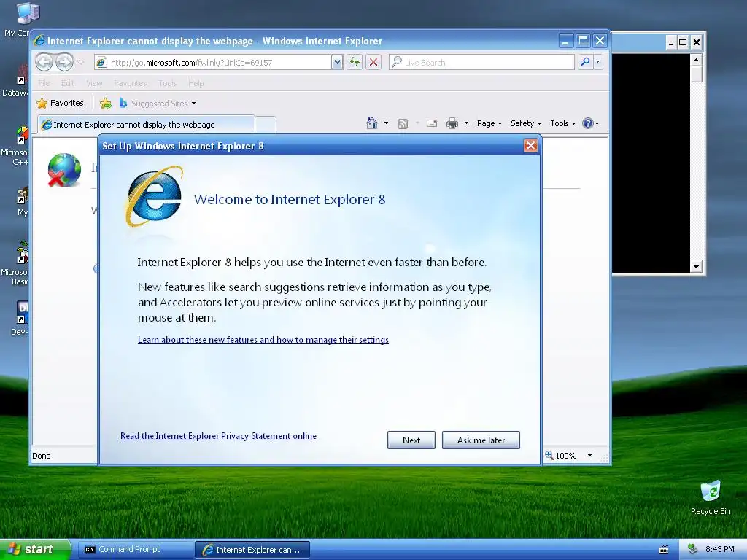
Task: Open the Recycle Bin desktop icon
Action: (711, 498)
